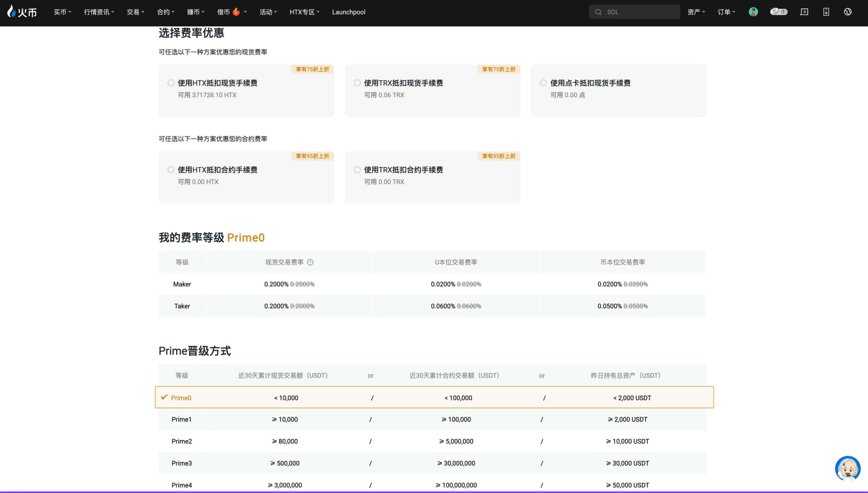The width and height of the screenshot is (868, 493).
Task: Select 使用TRX抵扣合约手续费 radio option
Action: (x=357, y=170)
